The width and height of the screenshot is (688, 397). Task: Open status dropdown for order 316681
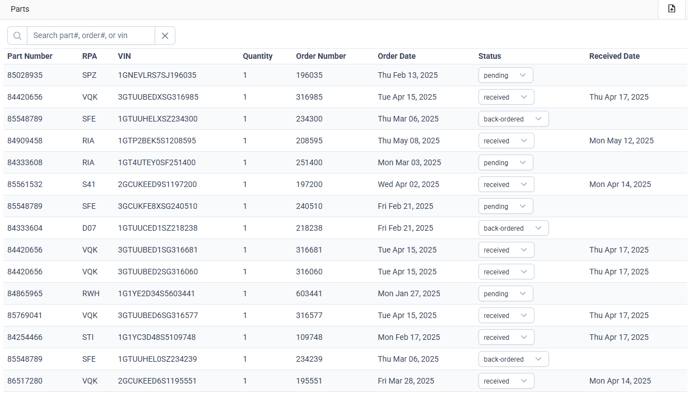pos(506,250)
